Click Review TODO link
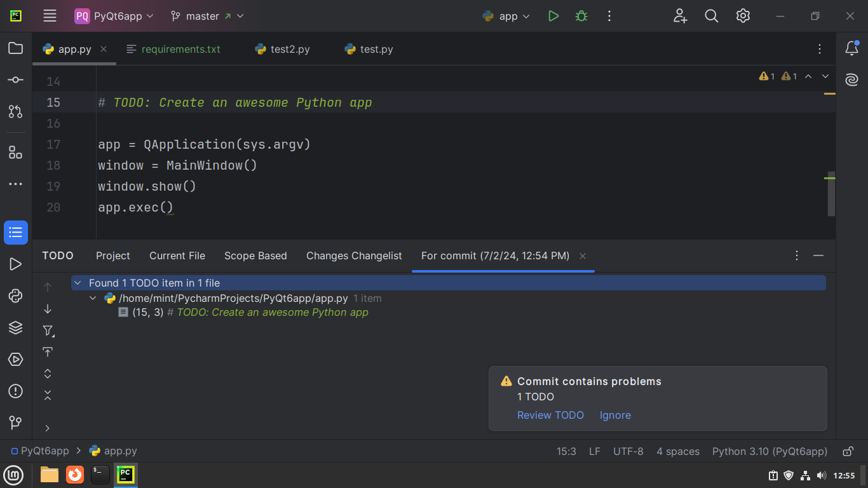868x488 pixels. (550, 415)
